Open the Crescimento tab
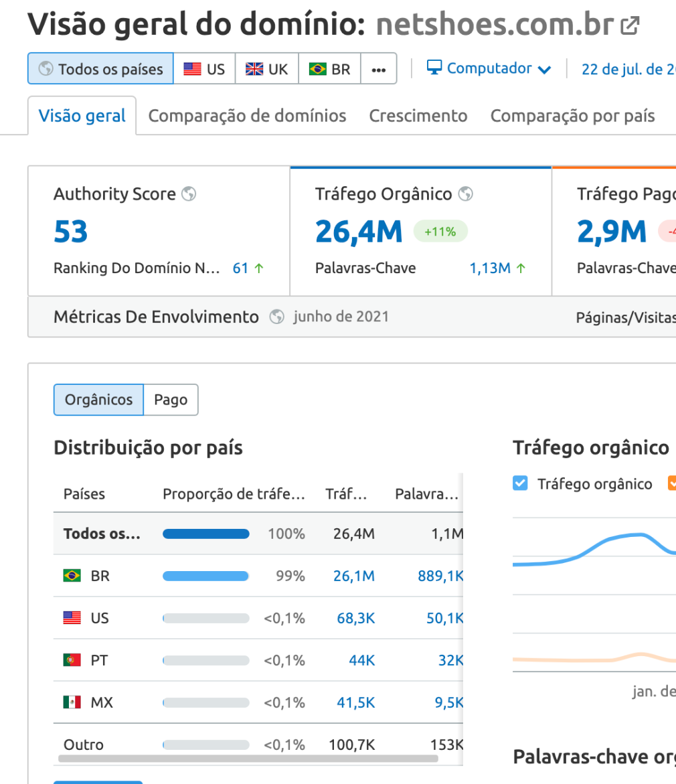 (x=418, y=116)
